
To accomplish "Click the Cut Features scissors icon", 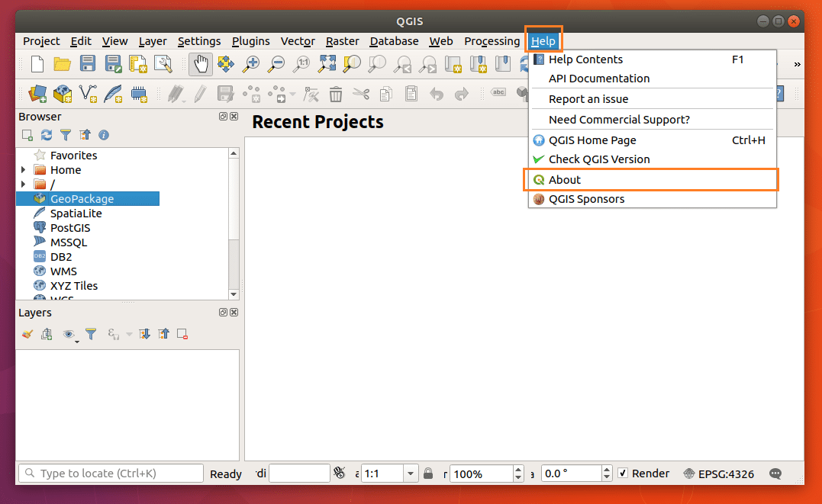I will [361, 95].
